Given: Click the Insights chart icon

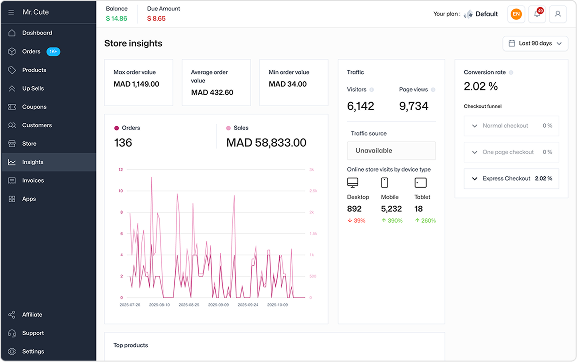Looking at the screenshot, I should (12, 162).
